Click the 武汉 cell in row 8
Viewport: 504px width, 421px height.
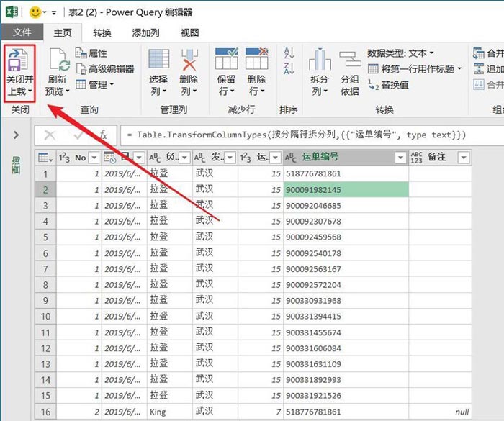pyautogui.click(x=215, y=285)
